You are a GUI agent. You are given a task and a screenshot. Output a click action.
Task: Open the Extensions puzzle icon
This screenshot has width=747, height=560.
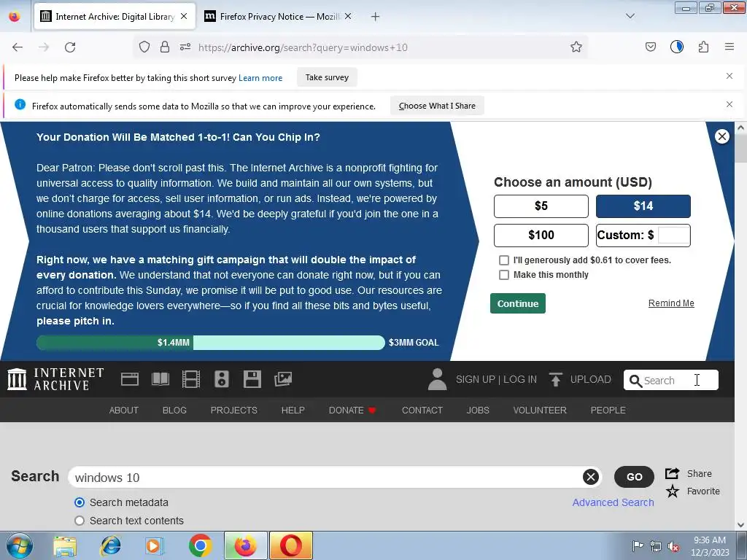pyautogui.click(x=704, y=47)
